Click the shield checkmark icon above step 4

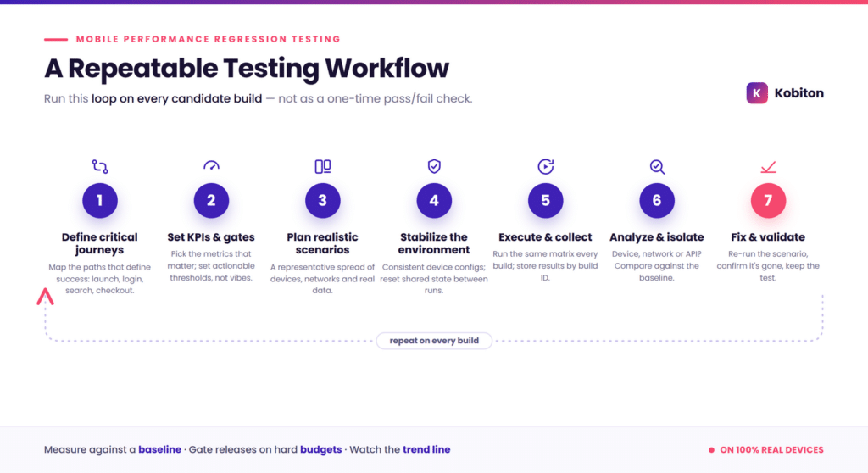point(434,166)
